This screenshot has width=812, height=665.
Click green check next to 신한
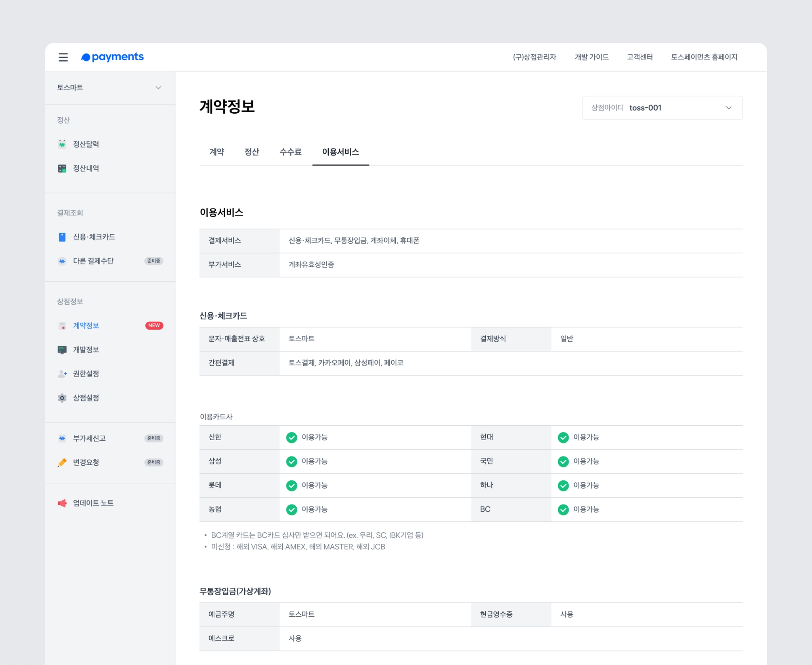[x=291, y=437]
